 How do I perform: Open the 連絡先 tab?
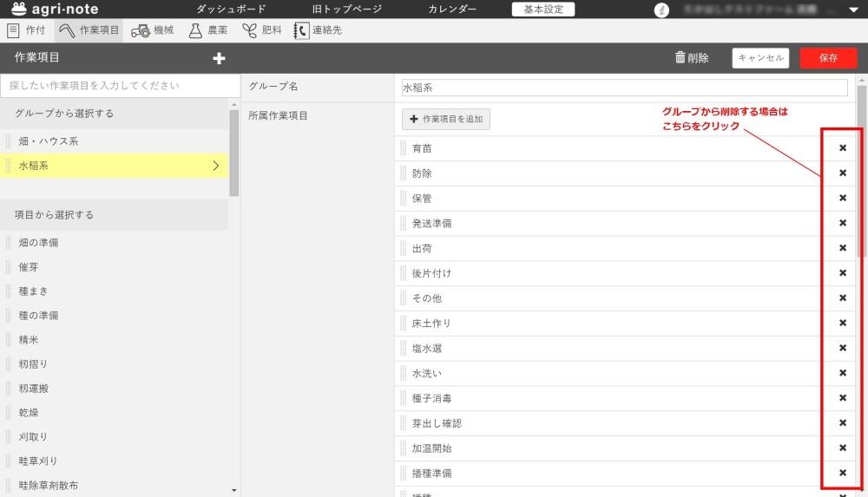(x=318, y=30)
